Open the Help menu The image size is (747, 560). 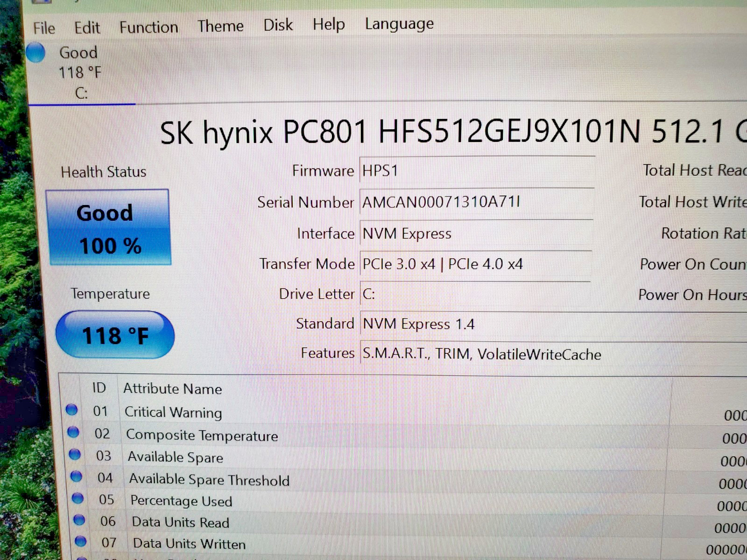tap(329, 24)
